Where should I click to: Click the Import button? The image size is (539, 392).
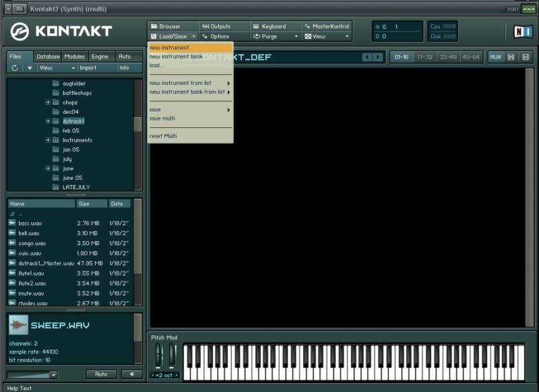click(x=88, y=67)
